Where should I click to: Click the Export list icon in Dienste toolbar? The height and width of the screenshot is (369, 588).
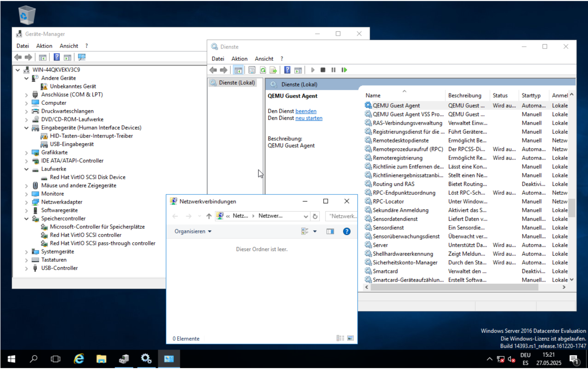pyautogui.click(x=273, y=70)
